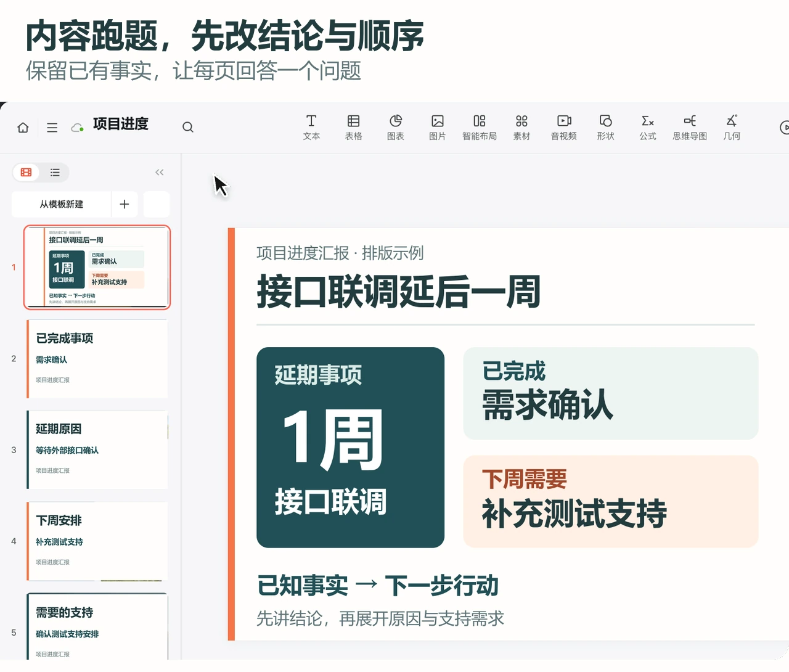Viewport: 789px width, 672px height.
Task: Click the footer text 先讲结论，再展开原因与支持需求
Action: tap(380, 618)
